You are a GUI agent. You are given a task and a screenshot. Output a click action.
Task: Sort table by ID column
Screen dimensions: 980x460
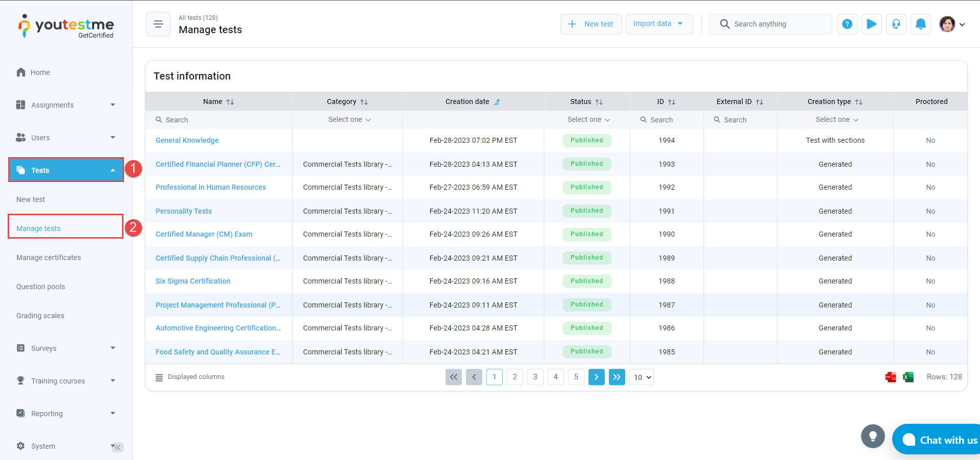[671, 102]
